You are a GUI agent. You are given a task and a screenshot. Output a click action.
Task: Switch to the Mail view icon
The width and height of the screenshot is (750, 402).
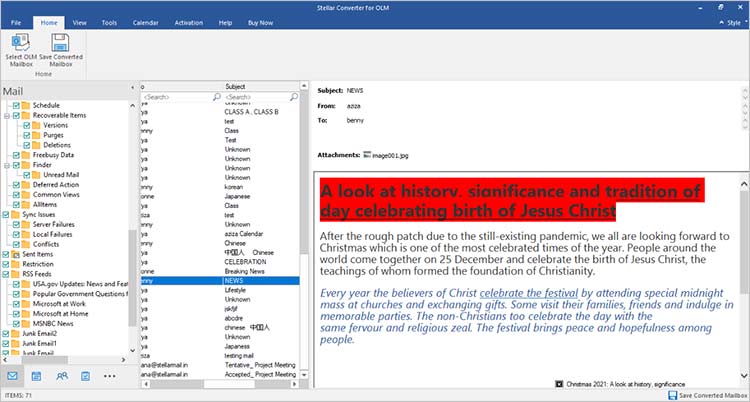(13, 375)
